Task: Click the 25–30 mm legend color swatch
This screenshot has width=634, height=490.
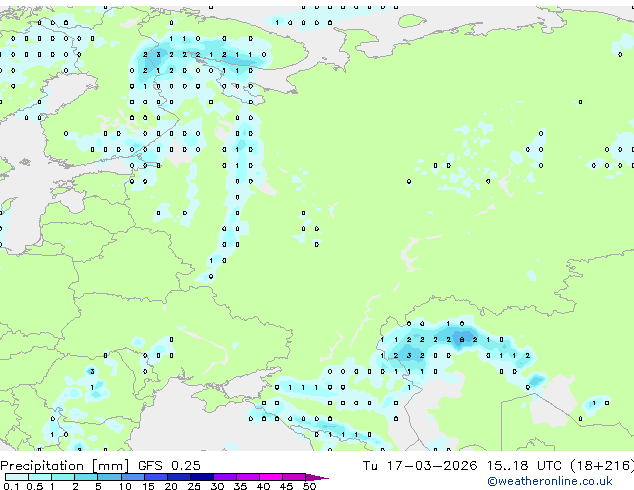Action: pos(201,477)
